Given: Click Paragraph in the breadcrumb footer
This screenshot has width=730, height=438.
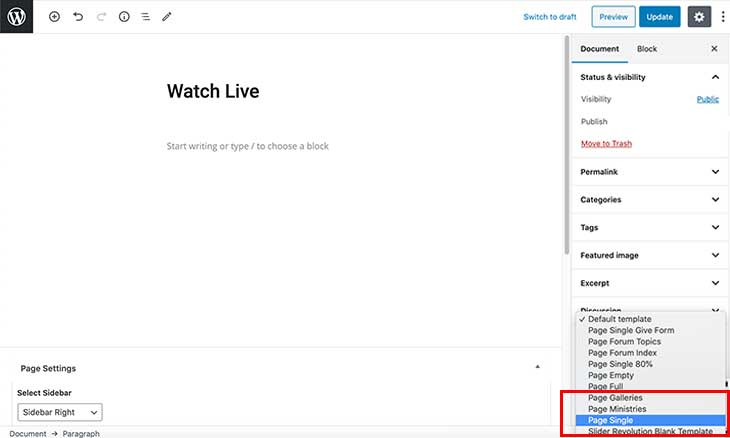Looking at the screenshot, I should click(x=81, y=433).
